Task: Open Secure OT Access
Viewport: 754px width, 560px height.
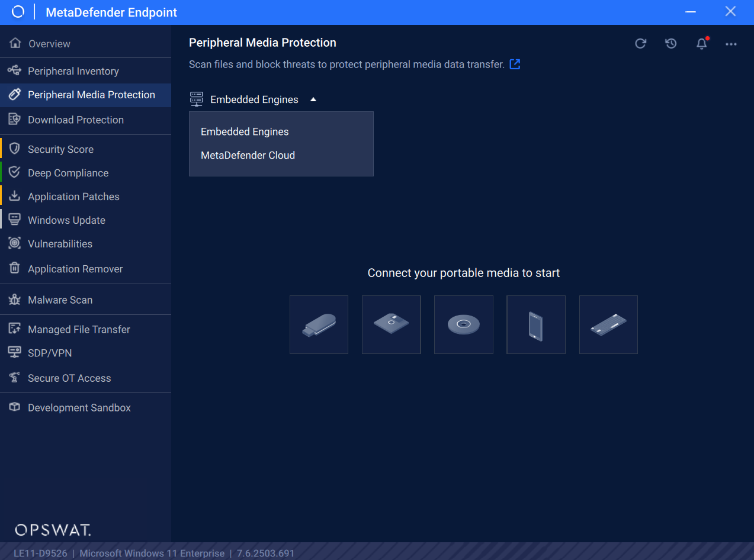Action: (85, 378)
